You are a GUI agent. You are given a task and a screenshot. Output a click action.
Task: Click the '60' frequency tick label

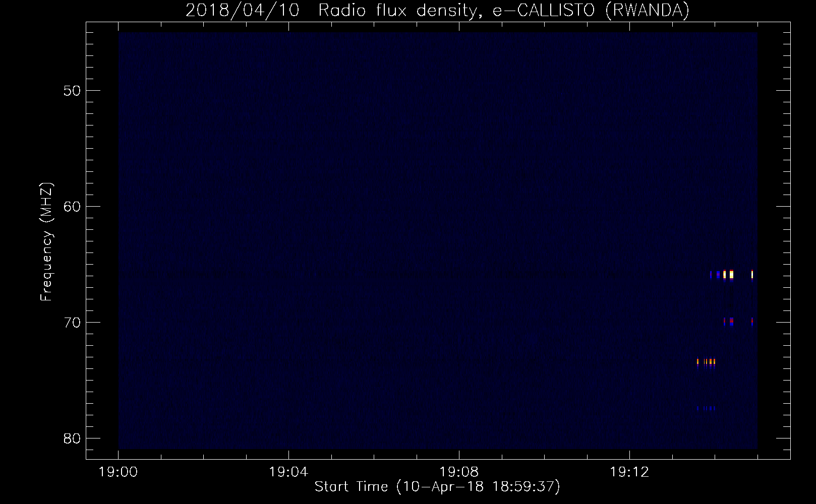click(72, 207)
